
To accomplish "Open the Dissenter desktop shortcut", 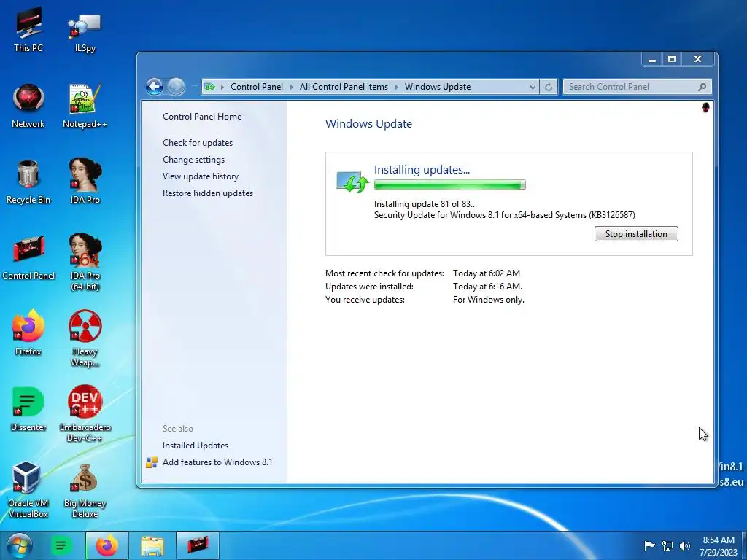I will [x=28, y=408].
